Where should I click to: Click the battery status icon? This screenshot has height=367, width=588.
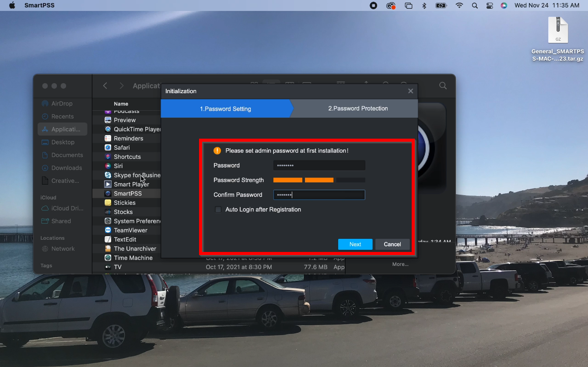(441, 6)
